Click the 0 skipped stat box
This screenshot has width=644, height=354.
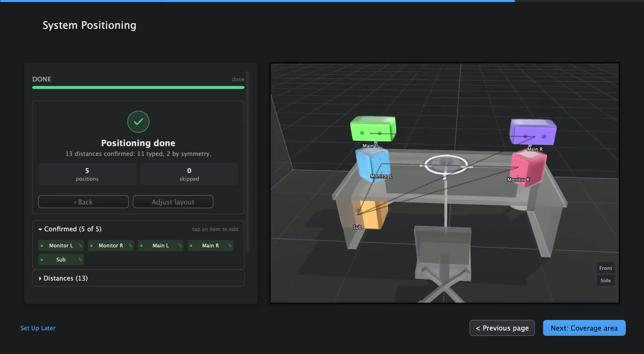pyautogui.click(x=189, y=174)
